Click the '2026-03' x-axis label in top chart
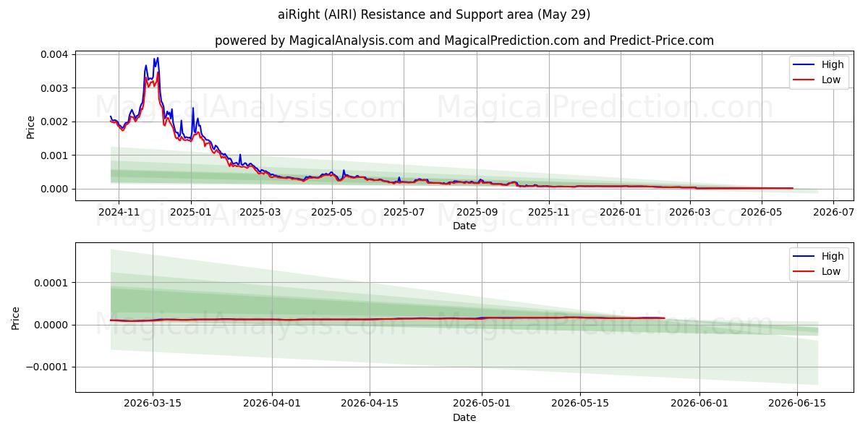The height and width of the screenshot is (434, 868). click(691, 213)
